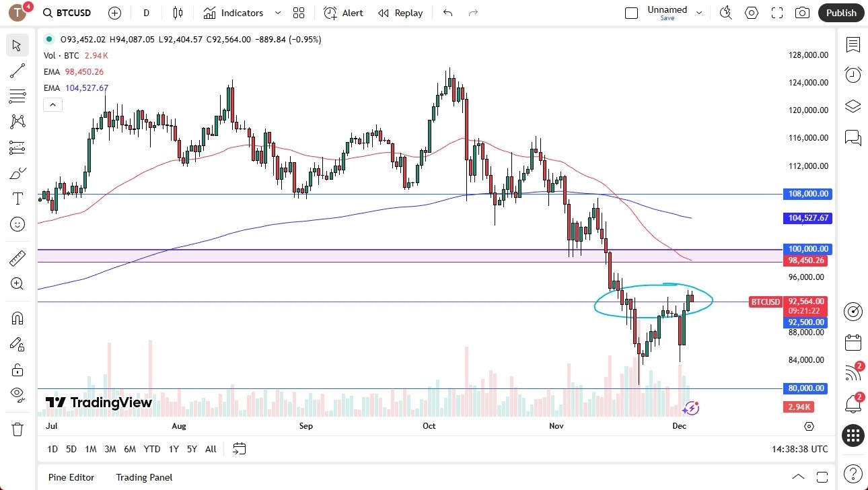Viewport: 868px width, 490px height.
Task: Take a chart snapshot with the camera icon
Action: (801, 13)
